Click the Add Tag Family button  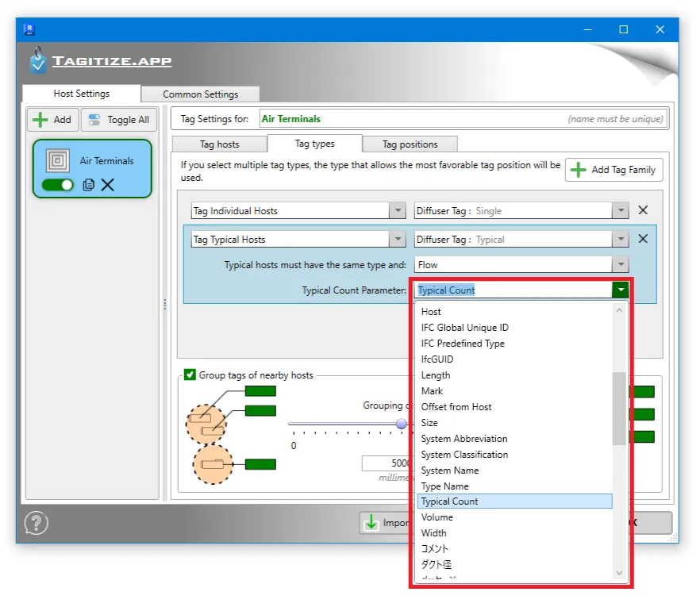tap(613, 170)
